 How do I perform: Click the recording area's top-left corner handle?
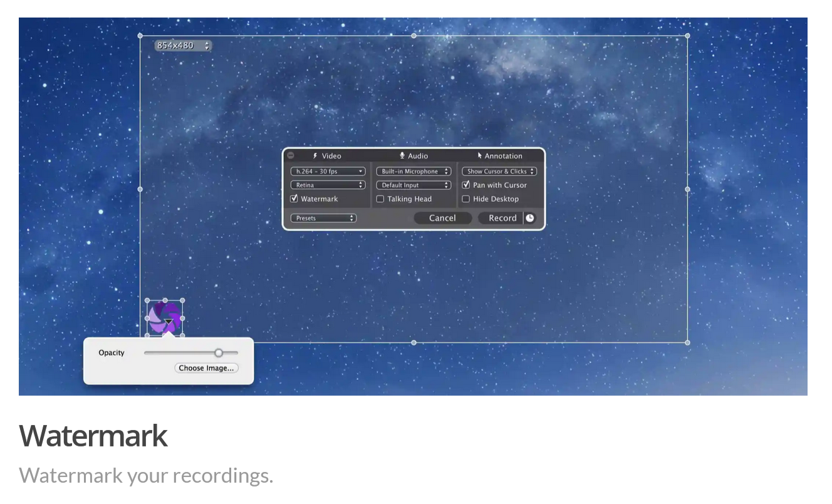click(x=140, y=36)
